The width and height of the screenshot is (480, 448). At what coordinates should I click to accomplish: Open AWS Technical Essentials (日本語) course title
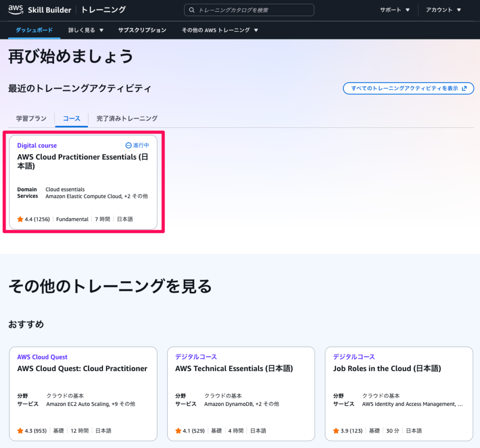click(x=234, y=369)
